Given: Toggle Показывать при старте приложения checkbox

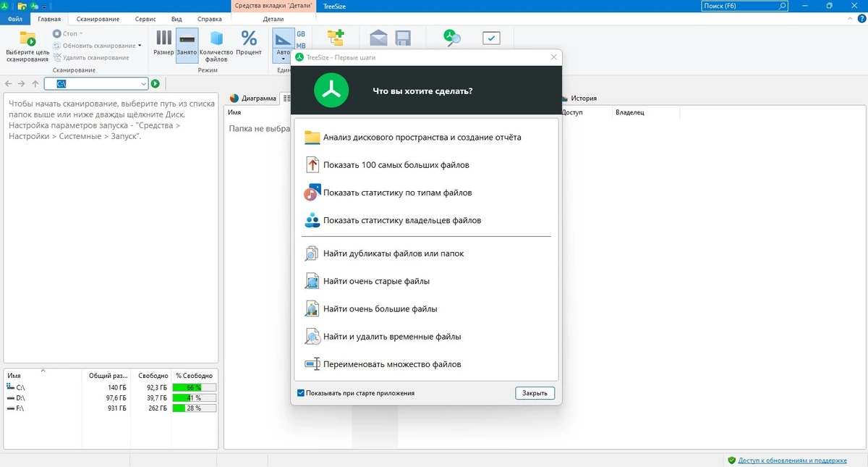Looking at the screenshot, I should point(301,393).
